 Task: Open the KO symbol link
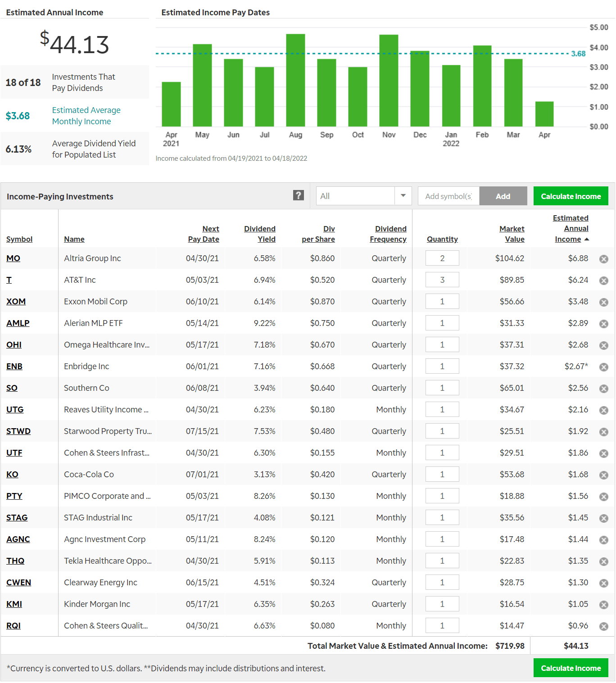click(x=12, y=474)
